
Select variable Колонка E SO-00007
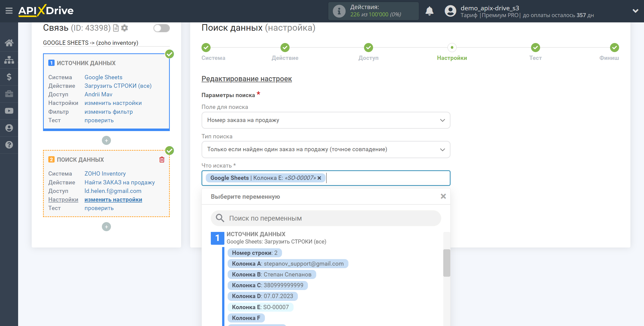(x=260, y=307)
